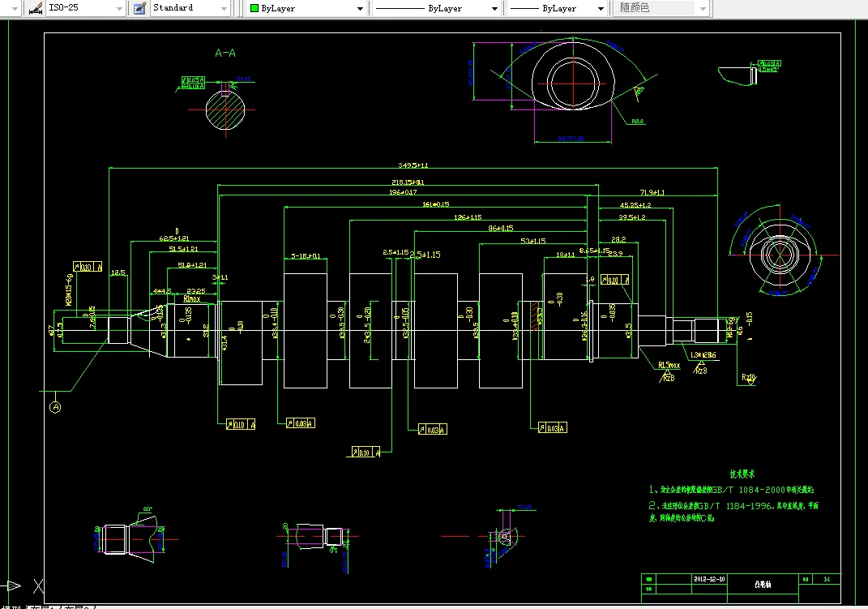Select the 51.5±1.21 dimension text
The width and height of the screenshot is (868, 609).
(x=183, y=249)
